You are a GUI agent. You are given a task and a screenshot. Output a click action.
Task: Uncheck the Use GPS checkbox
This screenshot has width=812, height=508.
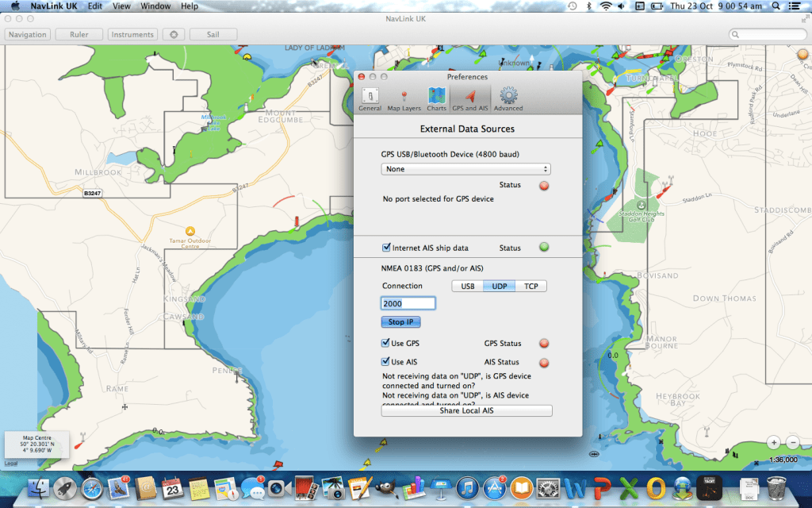tap(386, 343)
